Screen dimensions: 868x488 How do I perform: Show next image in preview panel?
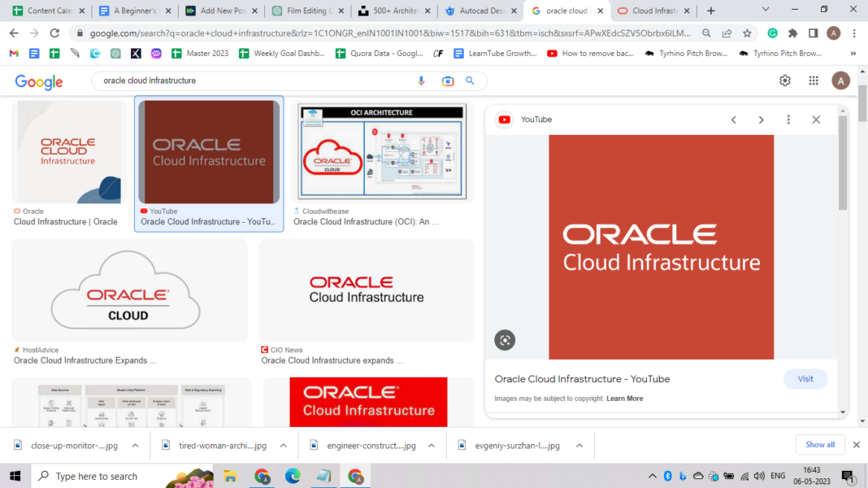761,120
